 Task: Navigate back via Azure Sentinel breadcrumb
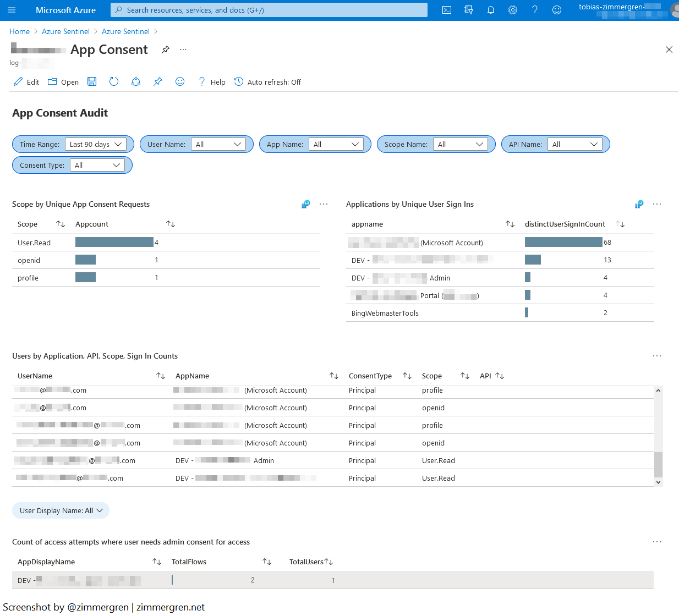coord(65,31)
